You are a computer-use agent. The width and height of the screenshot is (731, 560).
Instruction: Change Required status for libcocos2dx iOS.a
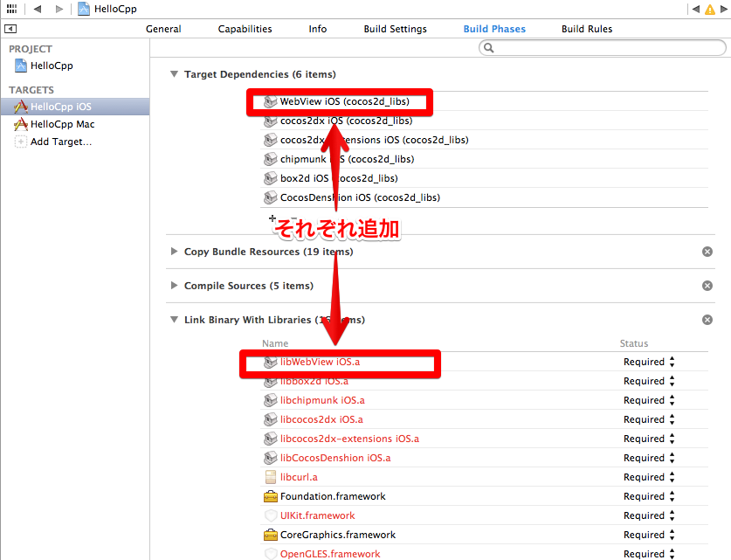[649, 419]
